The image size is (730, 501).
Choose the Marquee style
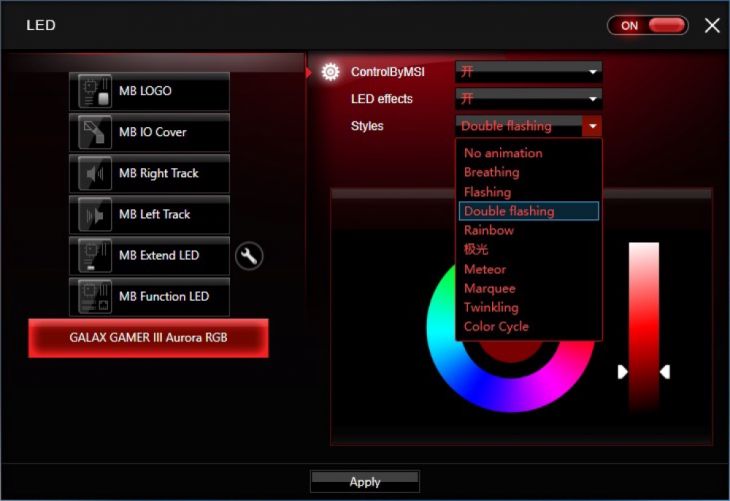tap(528, 288)
